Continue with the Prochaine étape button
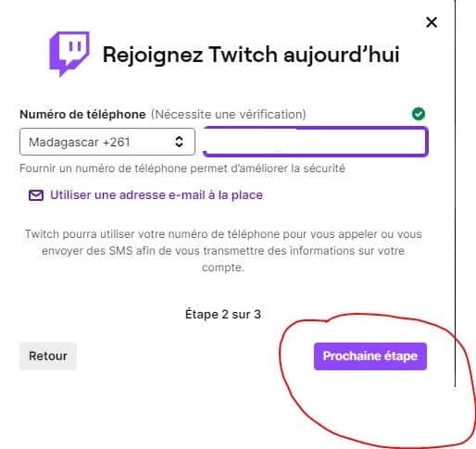Image resolution: width=476 pixels, height=449 pixels. point(370,356)
